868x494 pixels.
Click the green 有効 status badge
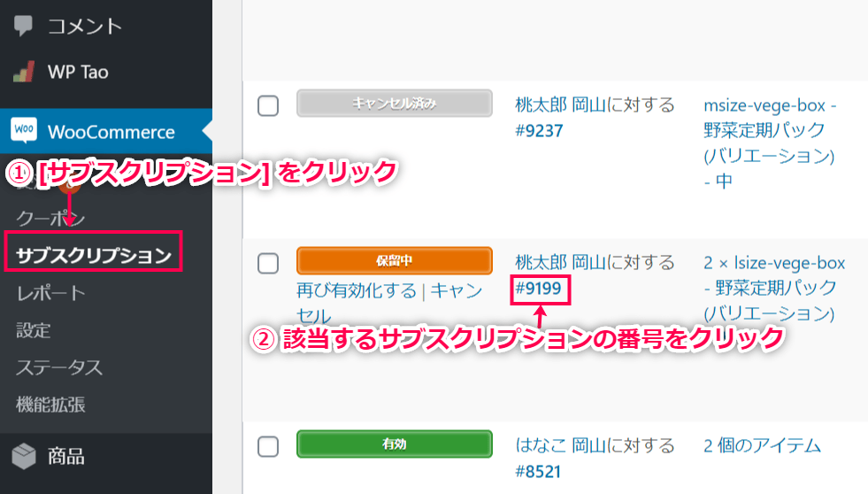[x=394, y=444]
